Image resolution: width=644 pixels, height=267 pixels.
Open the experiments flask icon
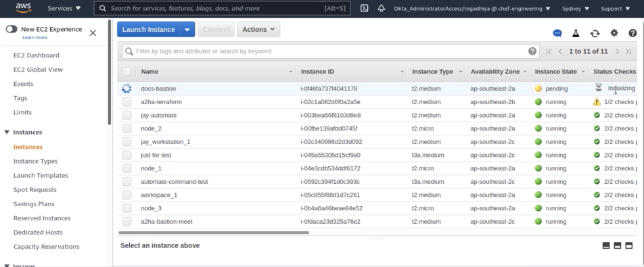click(576, 33)
